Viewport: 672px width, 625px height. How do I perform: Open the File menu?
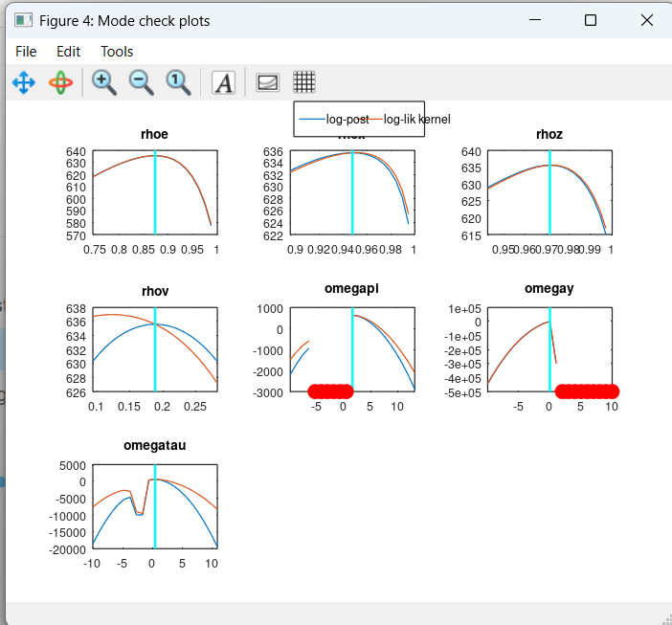[26, 52]
